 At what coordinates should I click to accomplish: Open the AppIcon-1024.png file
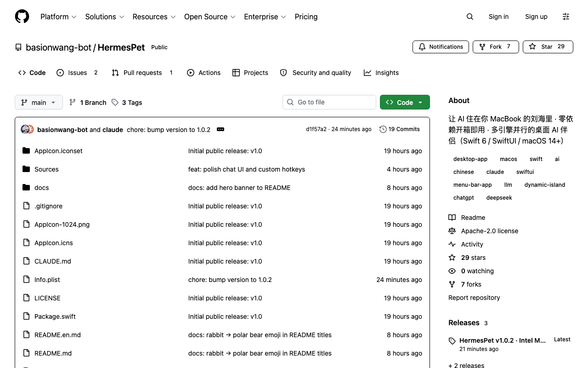pos(62,224)
